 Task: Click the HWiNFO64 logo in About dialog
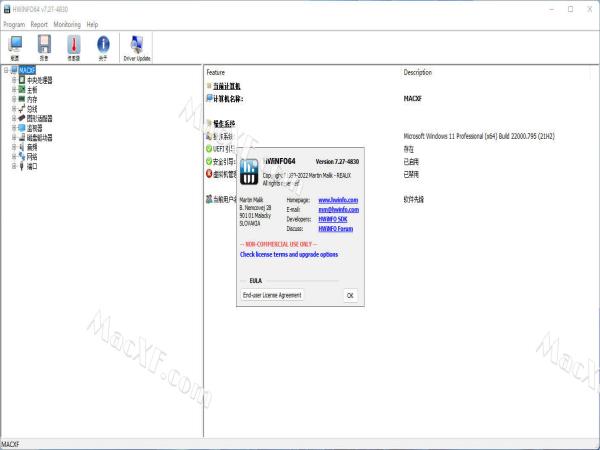pos(249,172)
